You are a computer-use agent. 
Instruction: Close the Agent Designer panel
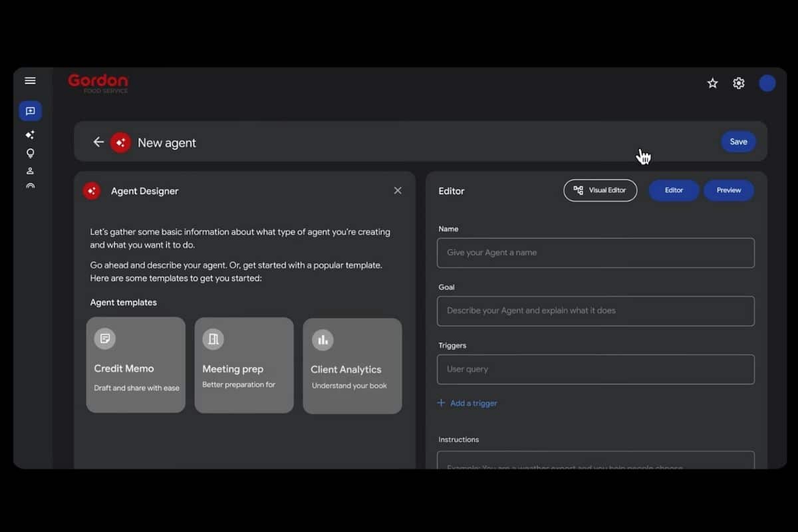pos(398,191)
